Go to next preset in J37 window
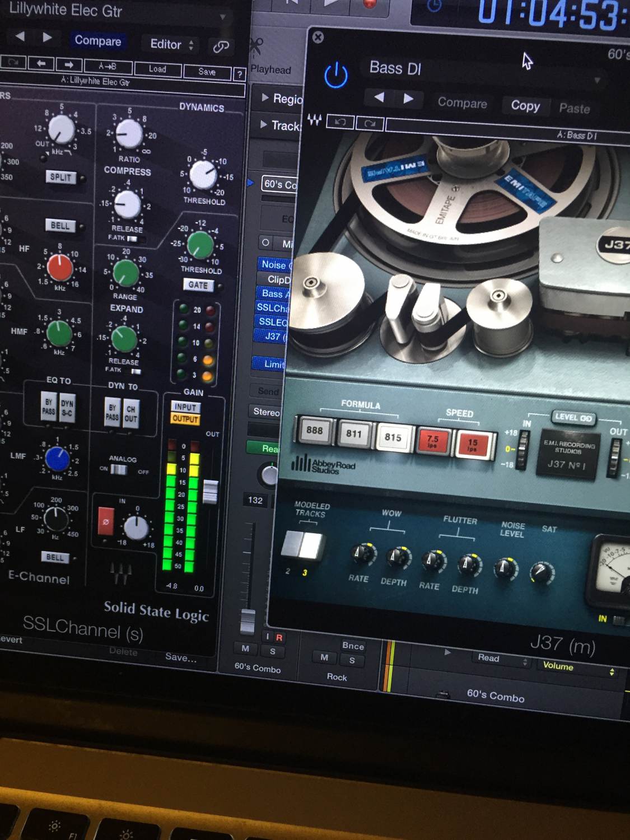Viewport: 630px width, 840px height. tap(408, 99)
